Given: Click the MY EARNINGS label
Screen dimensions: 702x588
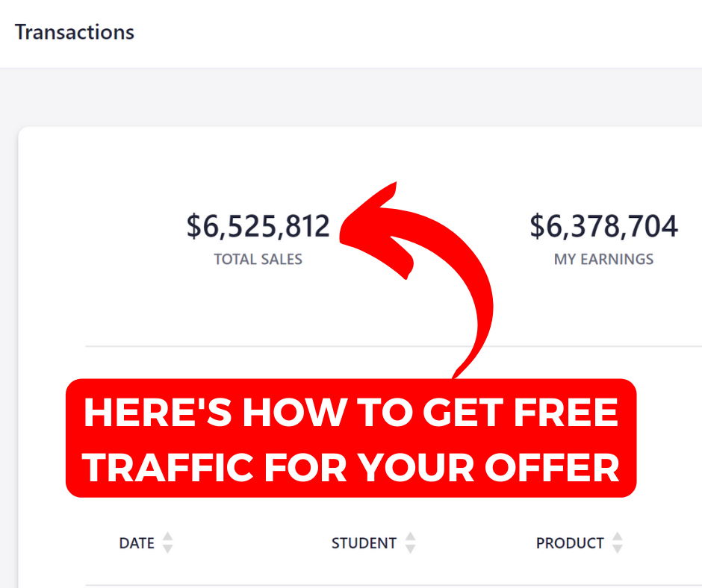Looking at the screenshot, I should pos(603,259).
